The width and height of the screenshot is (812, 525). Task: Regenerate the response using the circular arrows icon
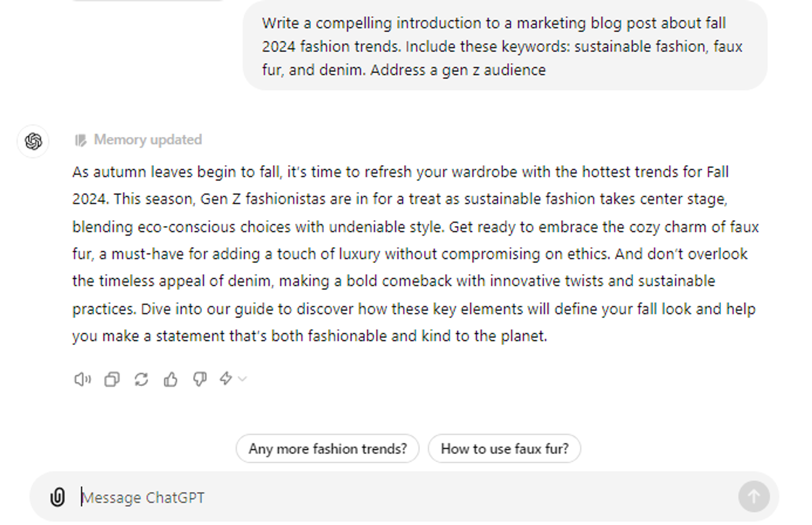pyautogui.click(x=141, y=379)
